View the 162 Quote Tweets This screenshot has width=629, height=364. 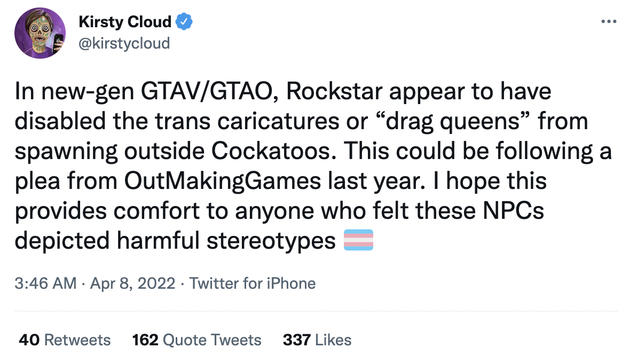tap(196, 340)
